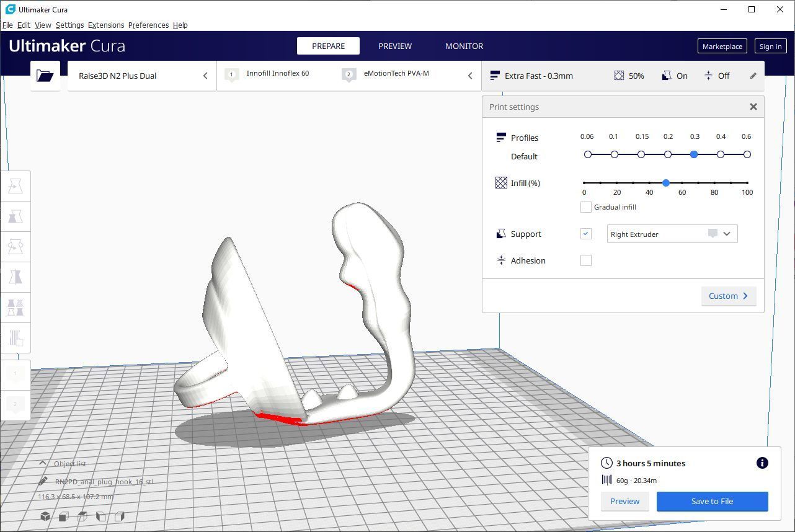Viewport: 795px width, 532px height.
Task: Click the Save to File button
Action: click(x=712, y=501)
